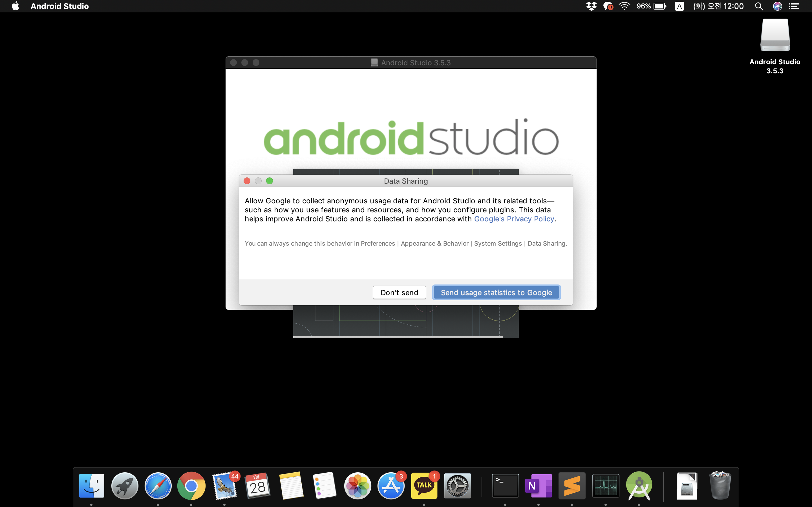Screen dimensions: 812x507
Task: Open the input source menu
Action: (679, 6)
